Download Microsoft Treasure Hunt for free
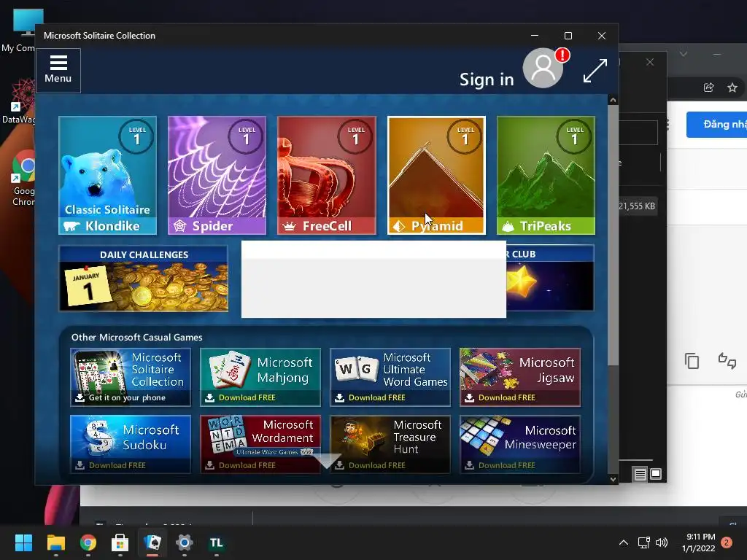The height and width of the screenshot is (560, 747). [x=390, y=444]
